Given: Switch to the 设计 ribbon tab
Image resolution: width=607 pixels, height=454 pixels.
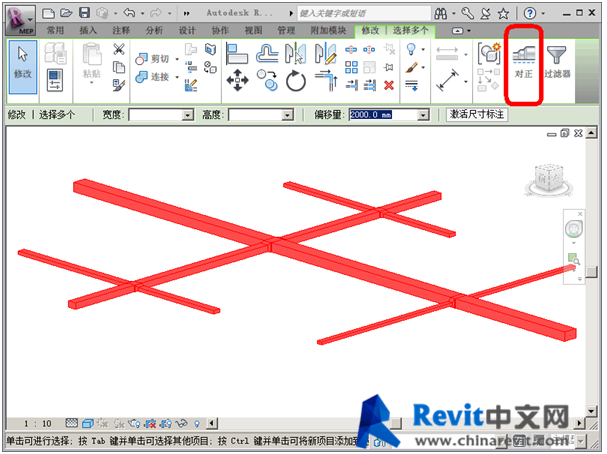Looking at the screenshot, I should point(187,30).
